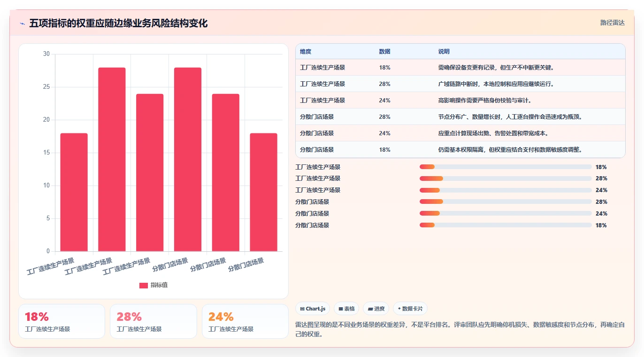644x357 pixels.
Task: Click the 28% value ending the 分散门店场景 progress row
Action: click(601, 202)
